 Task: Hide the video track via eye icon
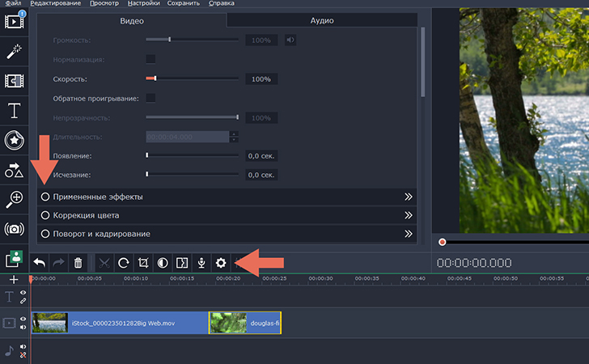coord(23,319)
